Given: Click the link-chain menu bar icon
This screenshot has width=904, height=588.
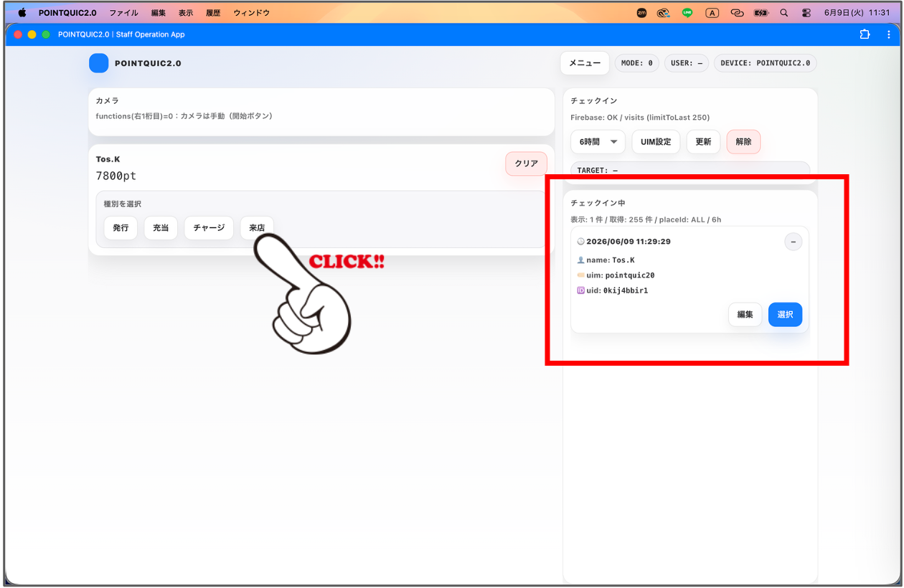Looking at the screenshot, I should pos(737,13).
